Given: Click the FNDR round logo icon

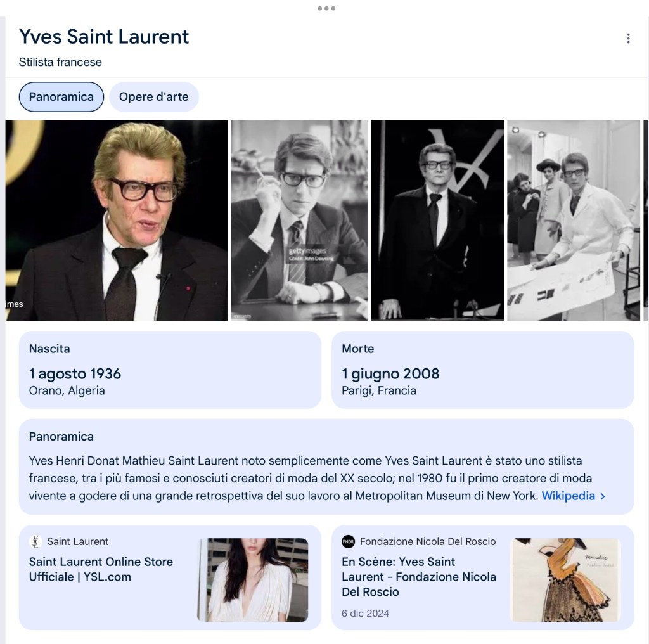Looking at the screenshot, I should pyautogui.click(x=348, y=541).
